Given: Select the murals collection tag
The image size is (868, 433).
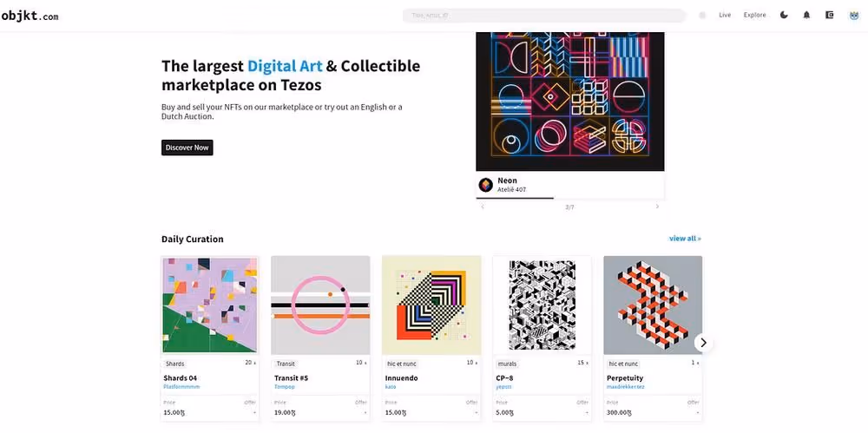Looking at the screenshot, I should point(507,364).
